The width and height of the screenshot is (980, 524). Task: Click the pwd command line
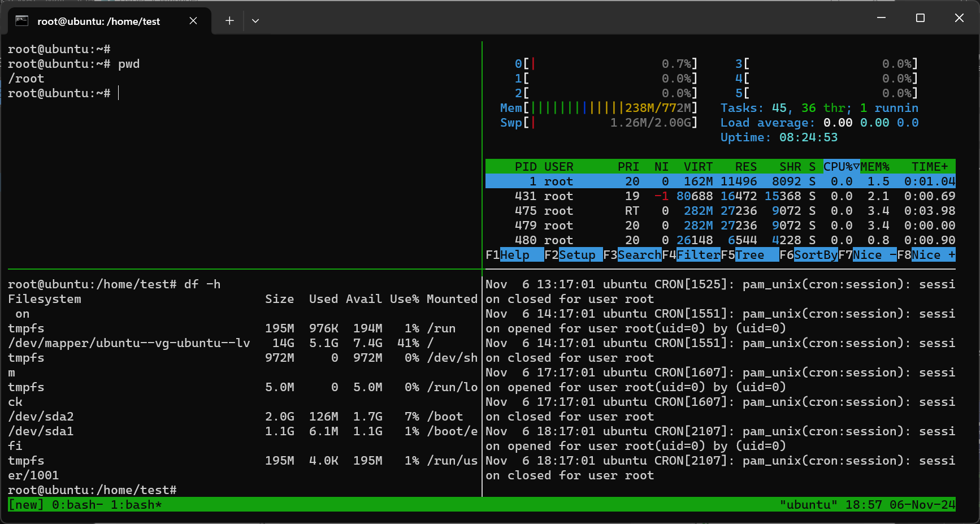pyautogui.click(x=73, y=64)
